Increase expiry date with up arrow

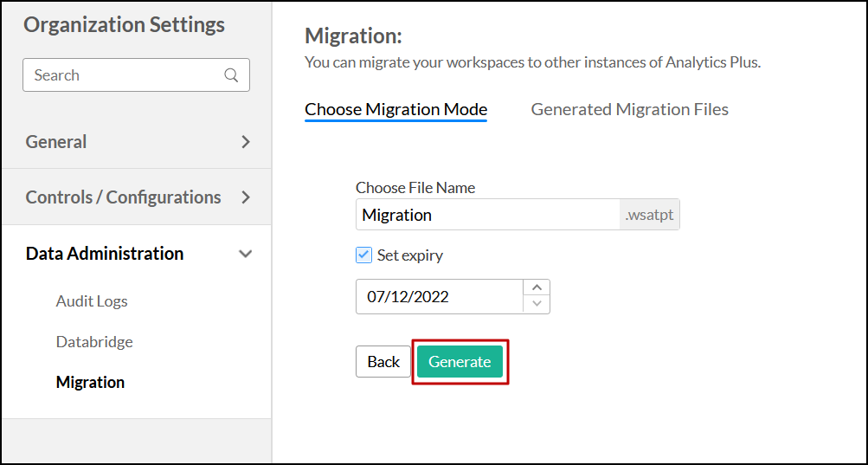click(x=537, y=288)
